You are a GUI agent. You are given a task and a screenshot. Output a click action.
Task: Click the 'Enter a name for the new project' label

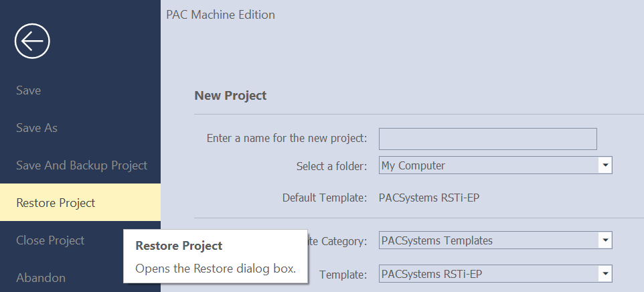287,139
